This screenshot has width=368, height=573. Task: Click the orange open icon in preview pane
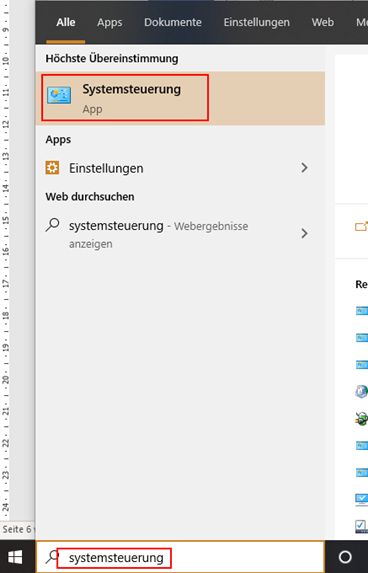tap(361, 227)
